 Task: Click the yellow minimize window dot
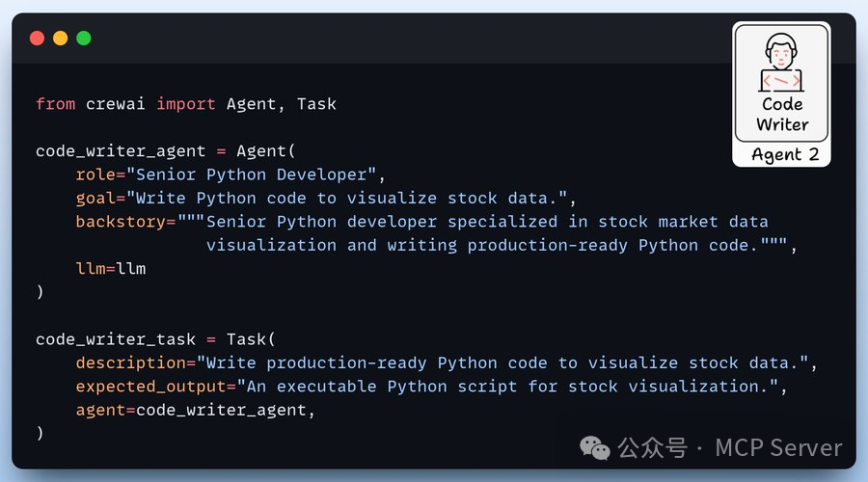click(x=61, y=39)
